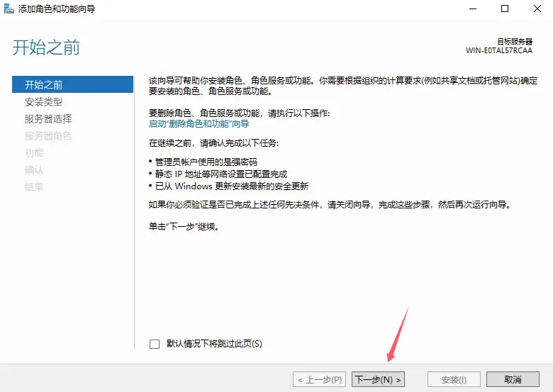Viewport: 553px width, 392px height.
Task: Go to 安装类型 step in sidebar
Action: (43, 102)
